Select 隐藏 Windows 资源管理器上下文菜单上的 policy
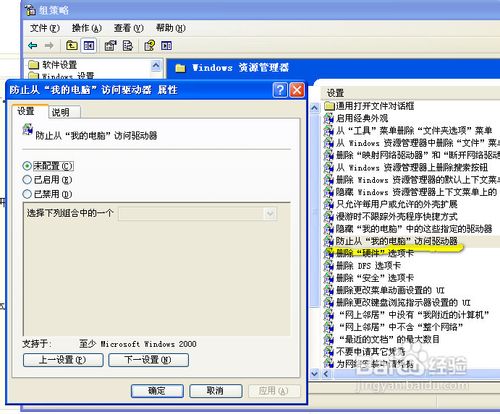The image size is (500, 414). tap(417, 192)
